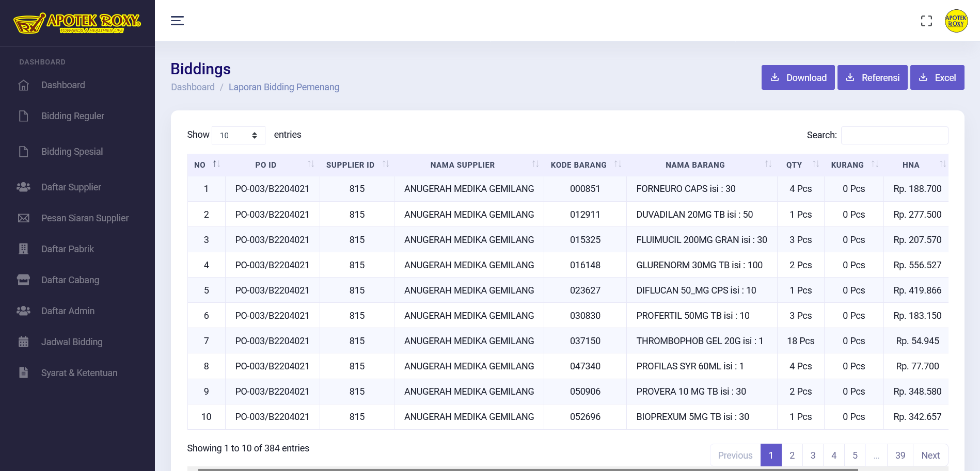
Task: Click the Biddings page heading
Action: 201,69
